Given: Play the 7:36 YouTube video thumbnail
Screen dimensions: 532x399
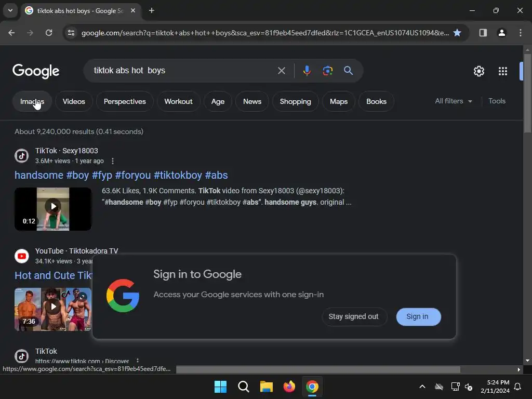Looking at the screenshot, I should (x=53, y=309).
